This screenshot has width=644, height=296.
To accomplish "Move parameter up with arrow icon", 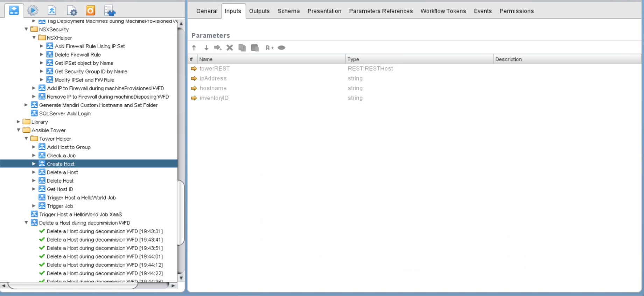I will tap(194, 48).
